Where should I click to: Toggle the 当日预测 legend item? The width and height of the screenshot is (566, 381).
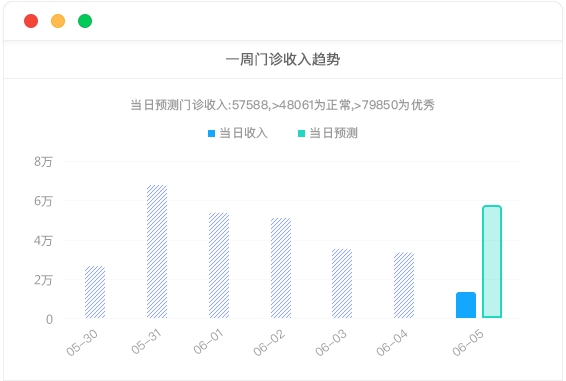point(328,133)
